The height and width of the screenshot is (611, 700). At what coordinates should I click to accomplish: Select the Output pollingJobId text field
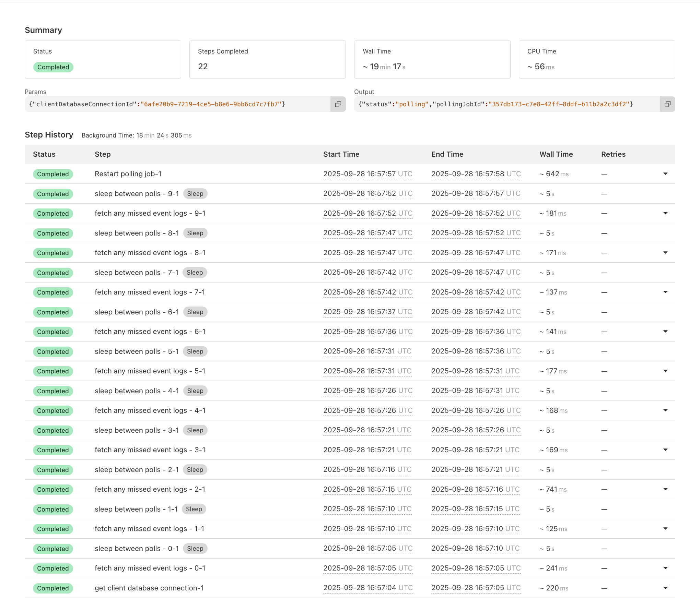pyautogui.click(x=507, y=104)
